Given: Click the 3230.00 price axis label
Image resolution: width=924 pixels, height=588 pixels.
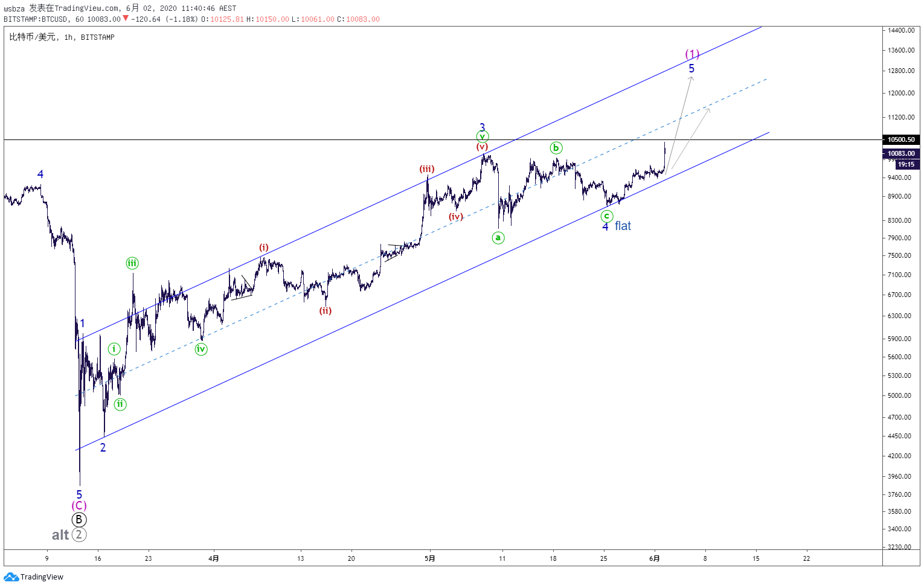Looking at the screenshot, I should (x=899, y=547).
